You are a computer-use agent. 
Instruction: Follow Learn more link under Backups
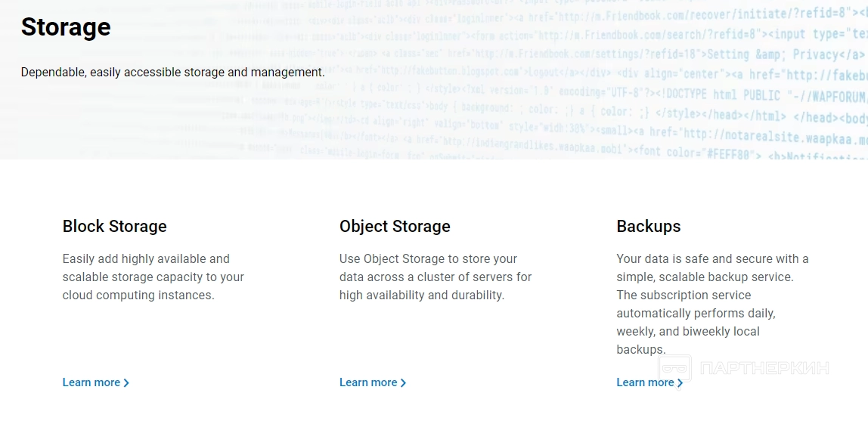645,382
